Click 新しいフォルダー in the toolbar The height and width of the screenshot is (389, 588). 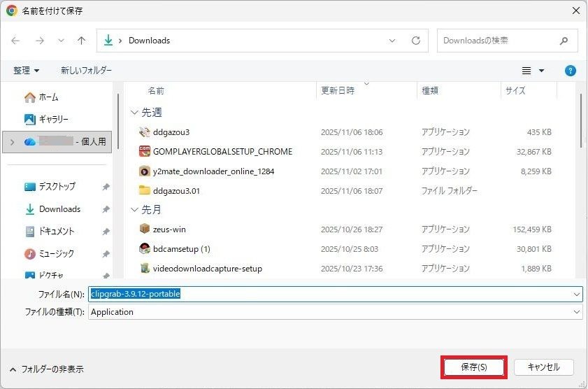[x=86, y=71]
